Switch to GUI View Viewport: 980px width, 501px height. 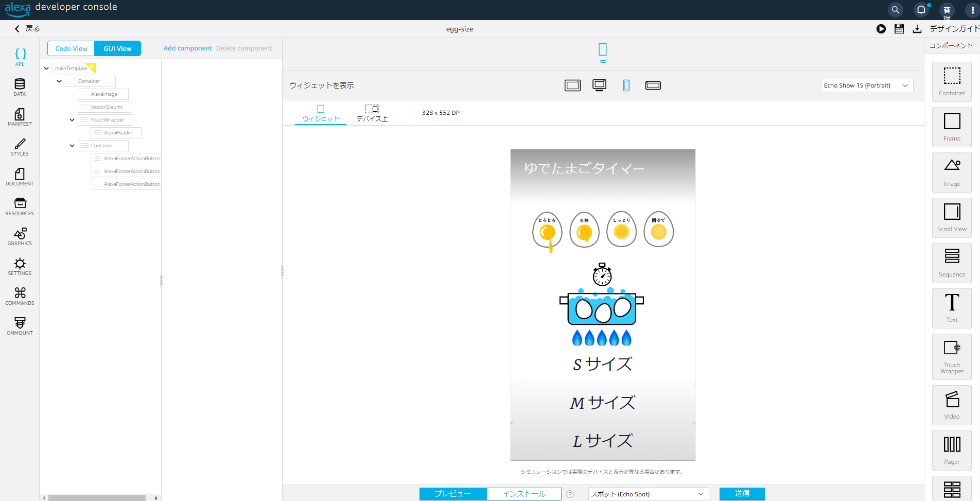click(x=118, y=48)
